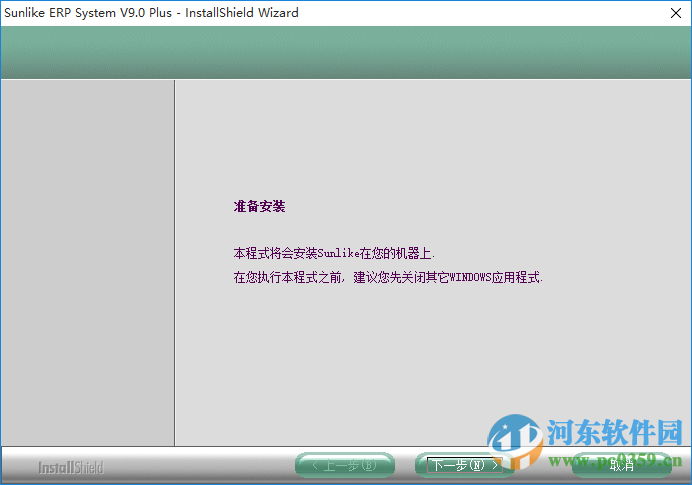Cancel installation with the 取消 button
The image size is (692, 485).
[621, 465]
